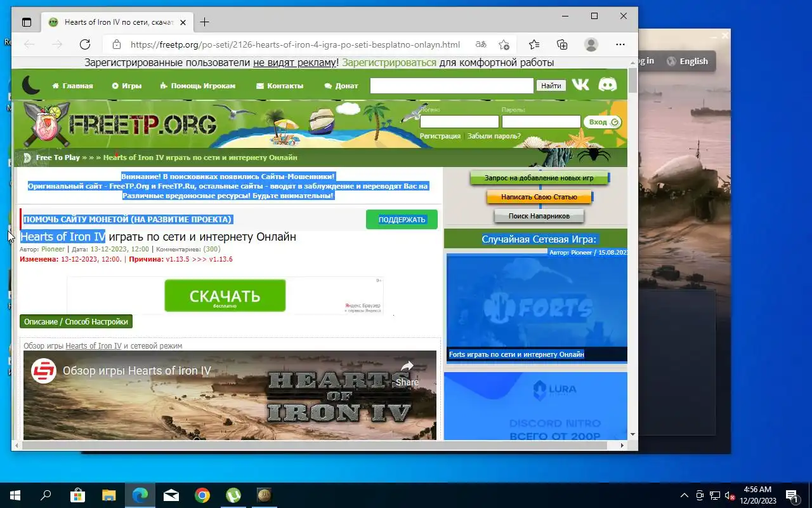Open a new tab with the plus button
This screenshot has height=508, width=812.
204,22
